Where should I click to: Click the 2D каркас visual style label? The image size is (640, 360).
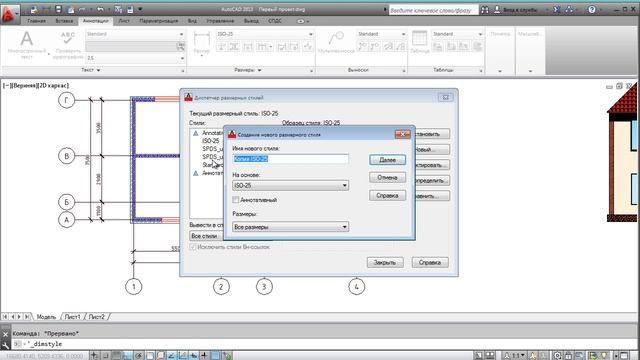coord(54,85)
